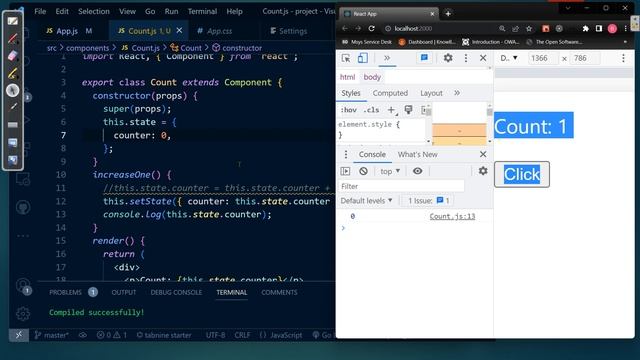
Task: Close the Count.js editor tab
Action: click(180, 31)
